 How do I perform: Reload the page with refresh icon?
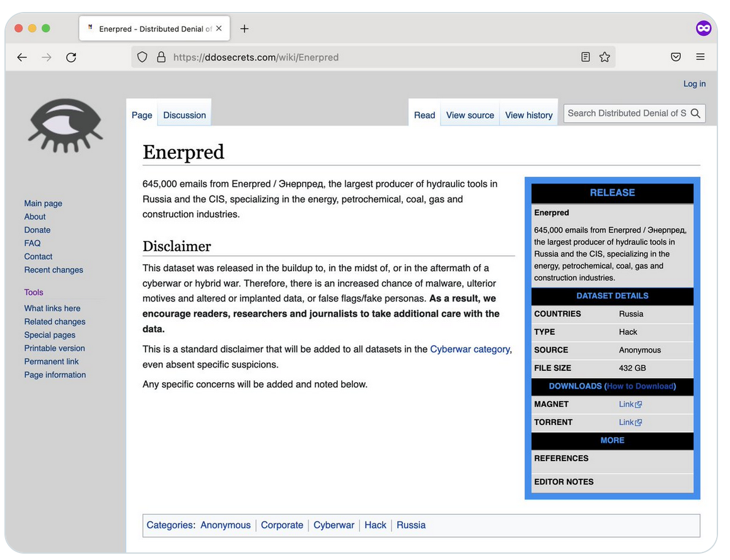coord(71,57)
